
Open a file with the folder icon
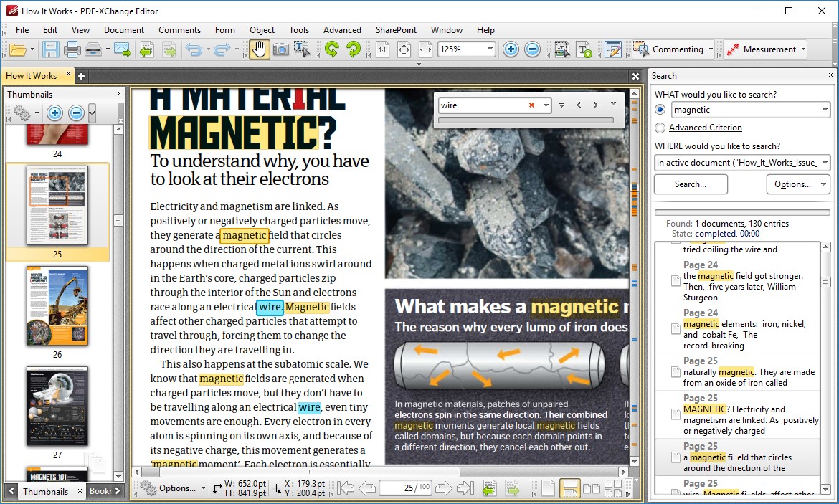tap(17, 49)
